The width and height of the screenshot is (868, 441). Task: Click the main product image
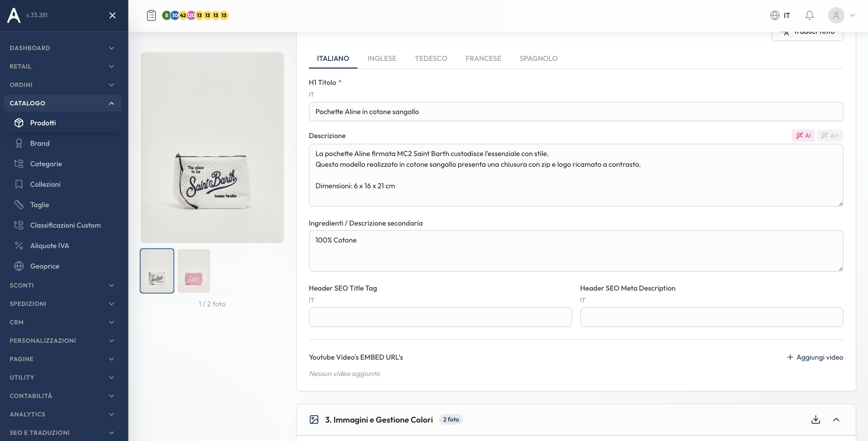pyautogui.click(x=212, y=147)
